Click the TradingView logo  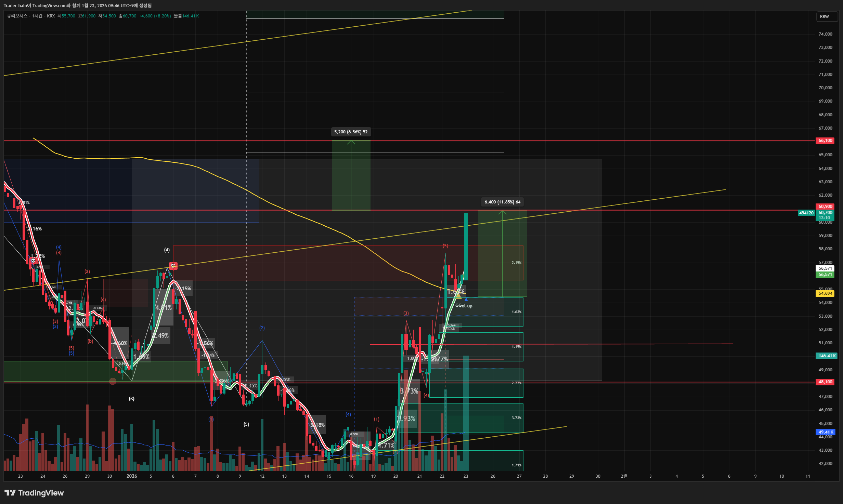[34, 493]
